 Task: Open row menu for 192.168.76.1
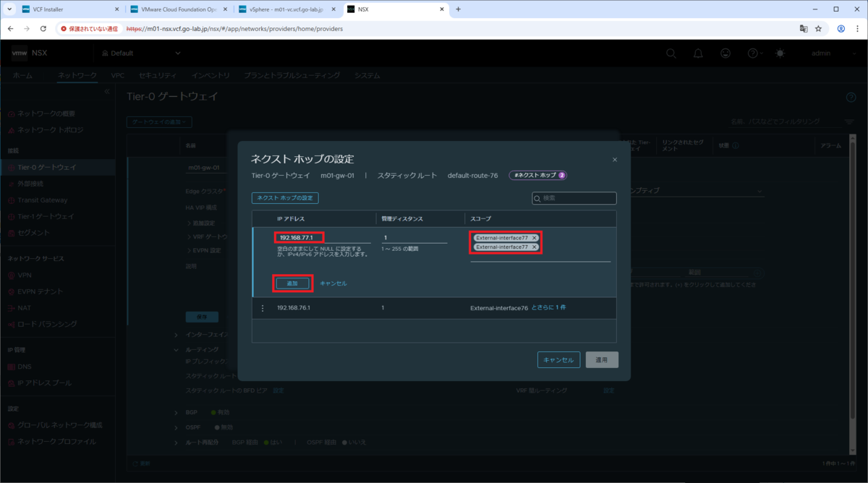[262, 308]
